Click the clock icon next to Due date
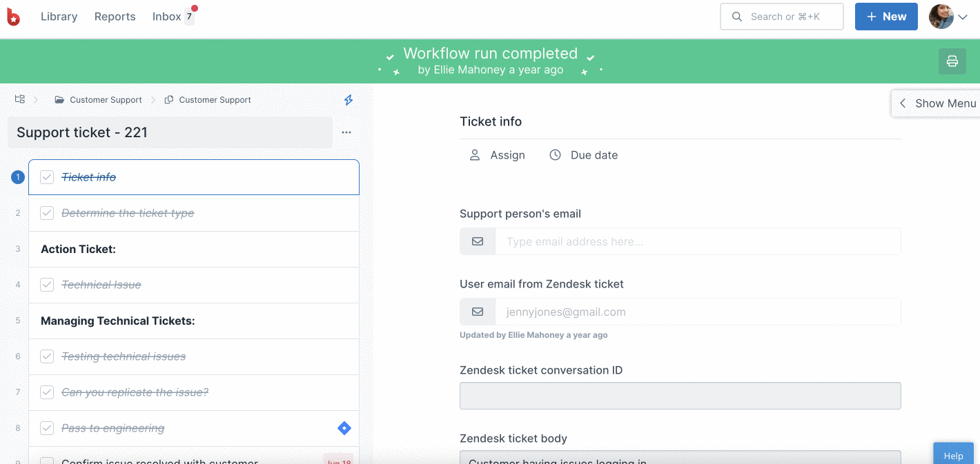This screenshot has width=980, height=464. click(x=555, y=155)
